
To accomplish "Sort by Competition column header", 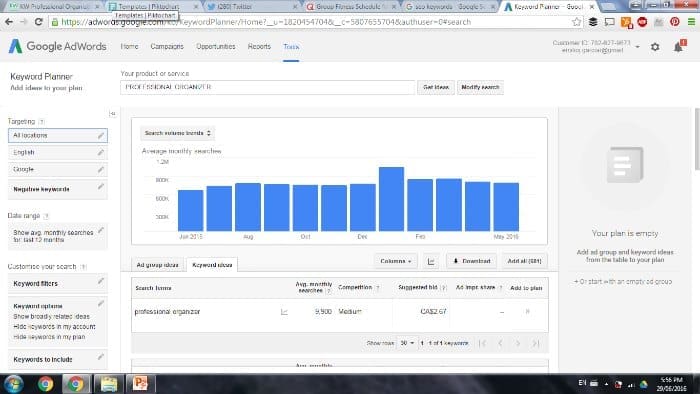I will tap(355, 287).
